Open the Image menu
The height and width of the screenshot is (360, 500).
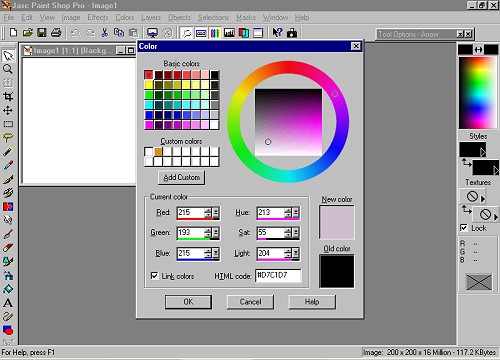tap(71, 17)
